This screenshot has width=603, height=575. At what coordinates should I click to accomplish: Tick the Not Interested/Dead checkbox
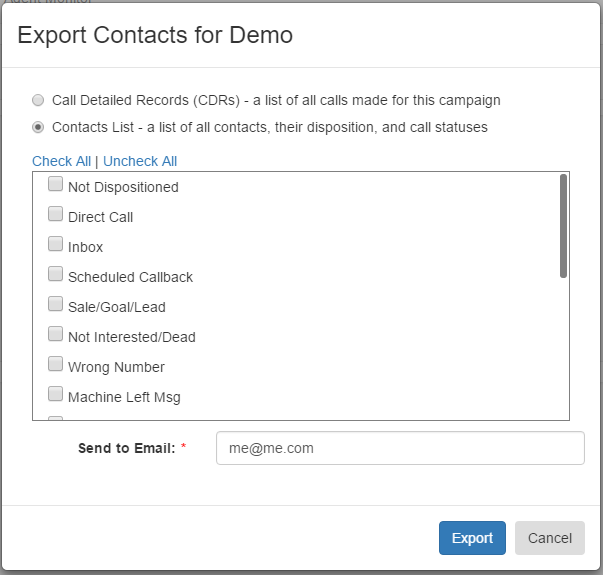[55, 333]
